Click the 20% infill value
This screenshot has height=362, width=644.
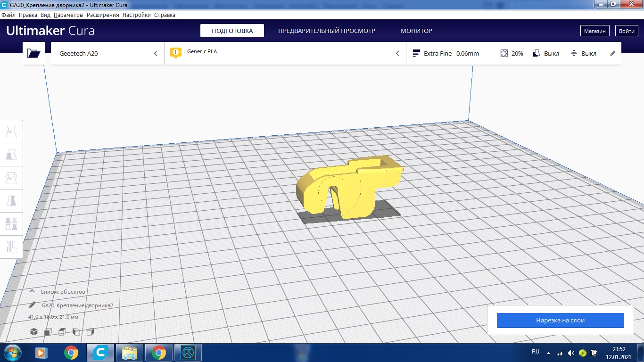(x=517, y=54)
